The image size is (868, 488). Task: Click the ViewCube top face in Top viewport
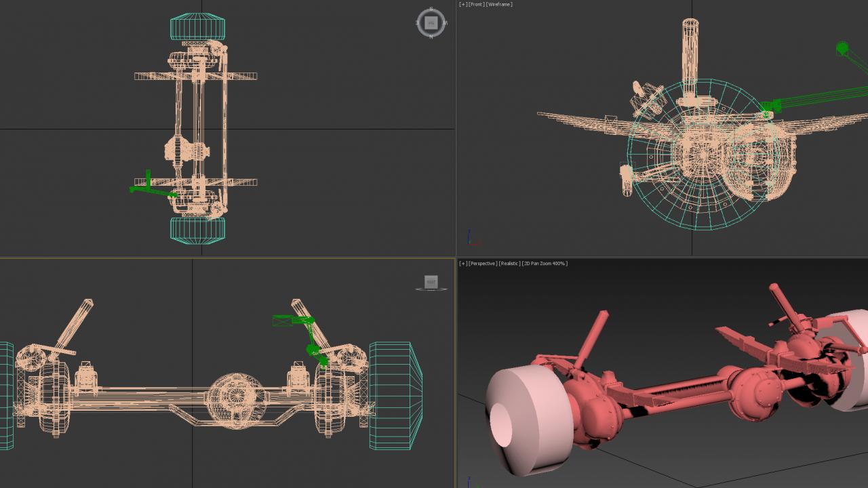click(431, 24)
